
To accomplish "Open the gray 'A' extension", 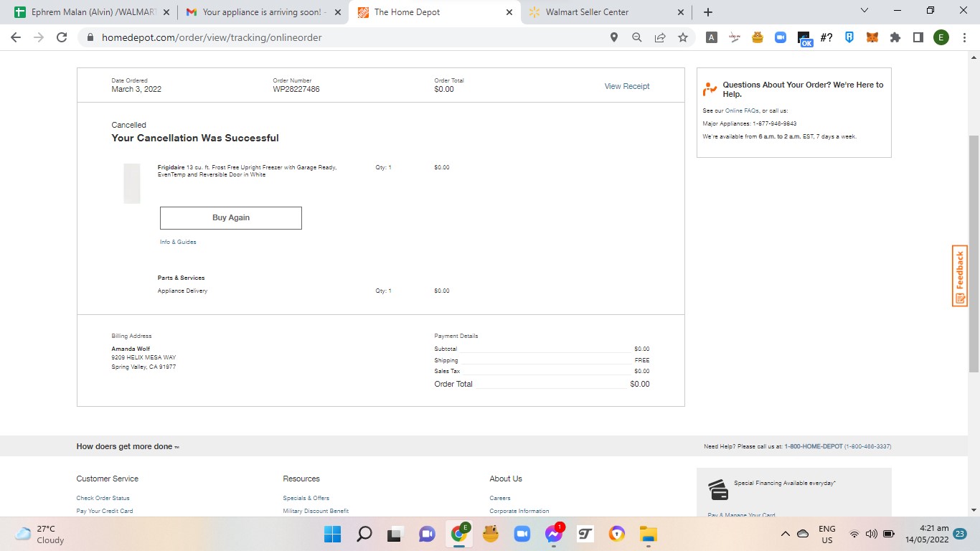I will 712,37.
